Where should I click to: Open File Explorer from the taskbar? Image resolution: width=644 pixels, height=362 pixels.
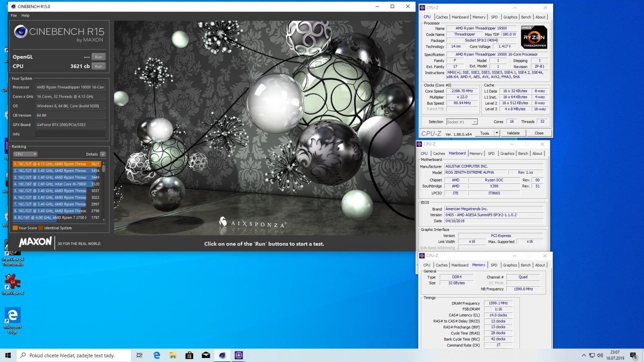(173, 355)
